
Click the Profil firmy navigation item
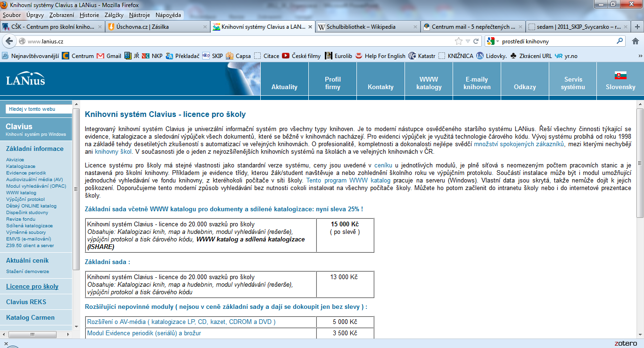(333, 83)
